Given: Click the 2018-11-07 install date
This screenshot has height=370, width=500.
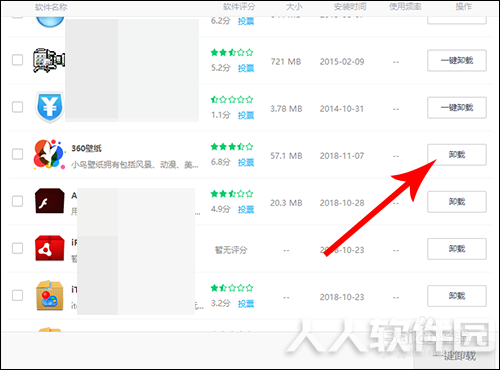Looking at the screenshot, I should (x=342, y=156).
